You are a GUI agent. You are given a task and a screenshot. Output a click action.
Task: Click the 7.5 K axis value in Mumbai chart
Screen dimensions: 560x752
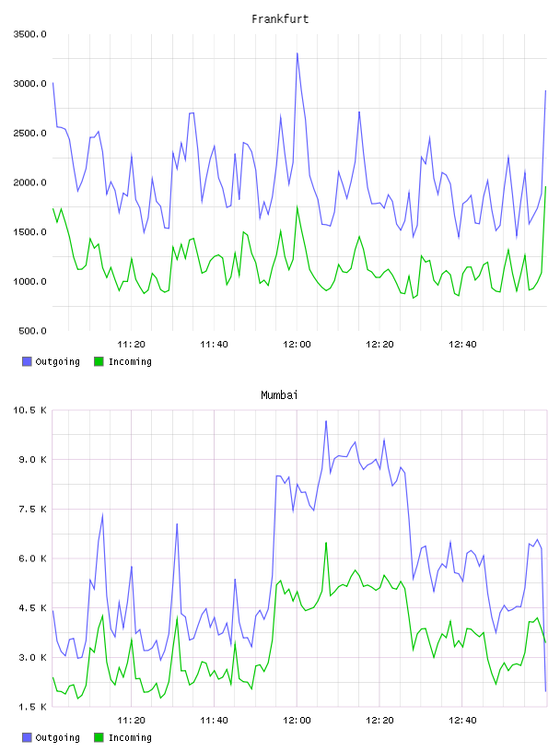pyautogui.click(x=32, y=509)
